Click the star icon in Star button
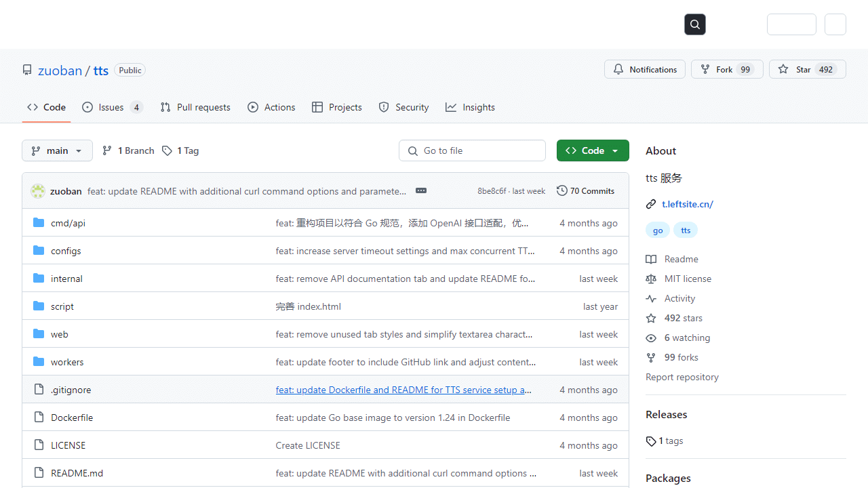The width and height of the screenshot is (868, 488). pyautogui.click(x=783, y=69)
